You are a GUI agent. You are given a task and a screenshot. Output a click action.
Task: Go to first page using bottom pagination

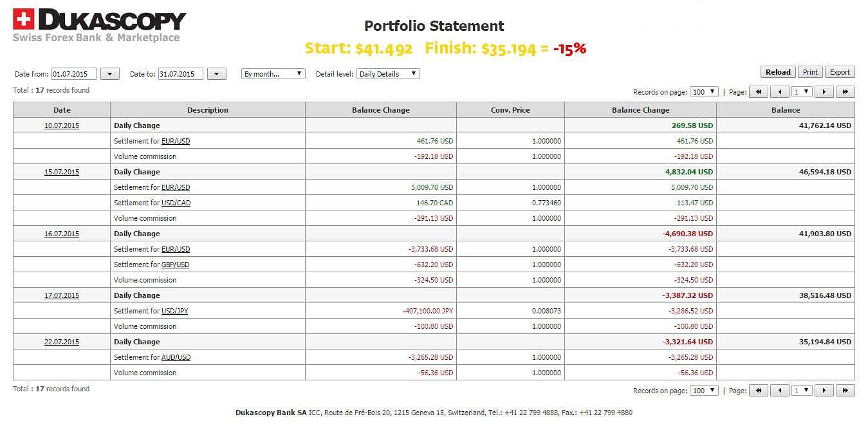(x=759, y=391)
